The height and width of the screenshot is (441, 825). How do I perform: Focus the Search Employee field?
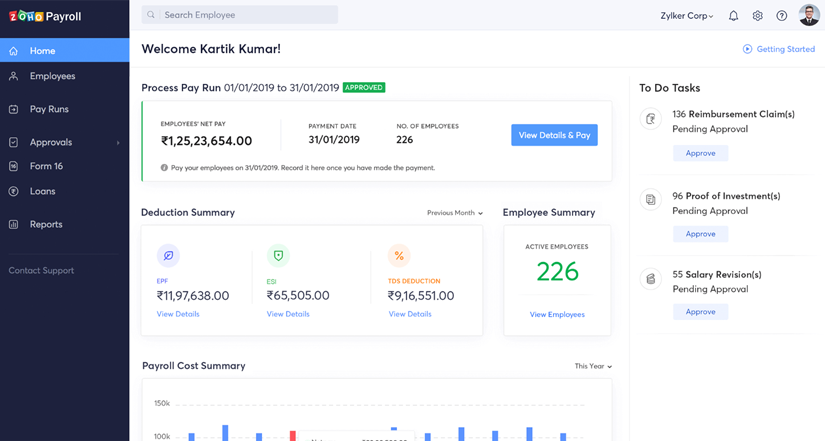point(240,15)
